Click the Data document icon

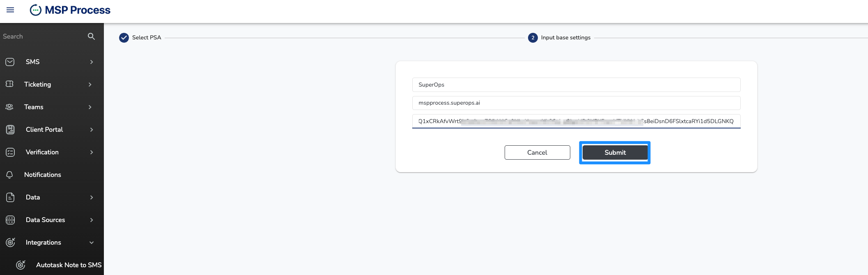10,197
